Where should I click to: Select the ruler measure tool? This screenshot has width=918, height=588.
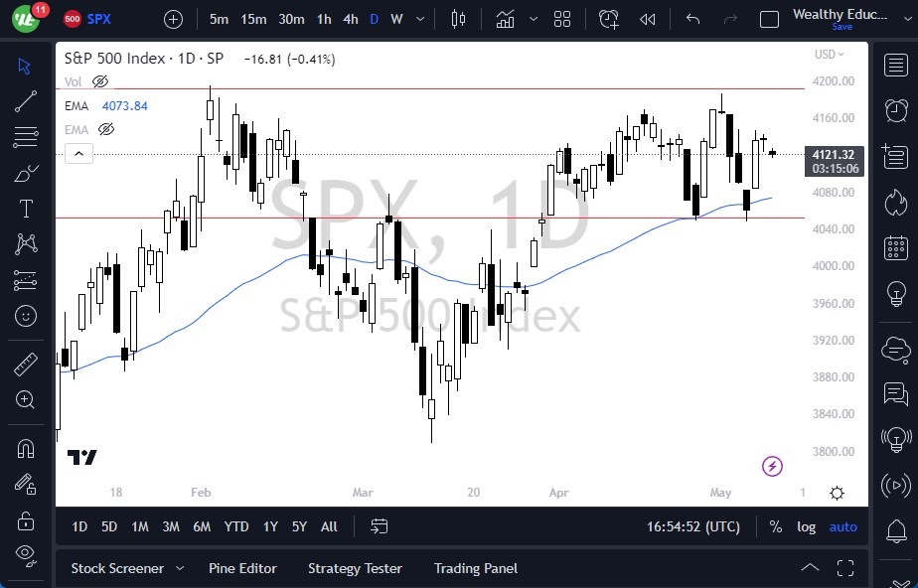click(x=25, y=365)
